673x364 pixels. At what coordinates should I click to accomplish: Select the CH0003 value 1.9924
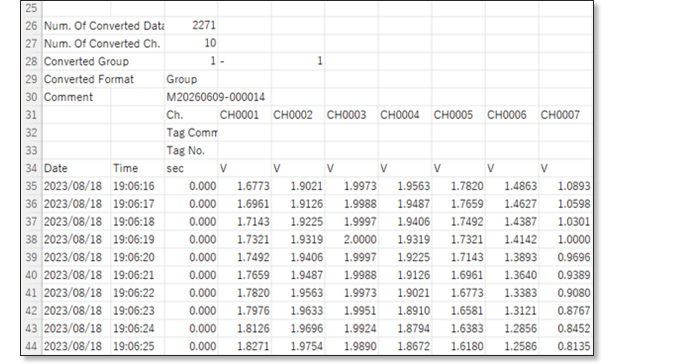click(x=351, y=328)
